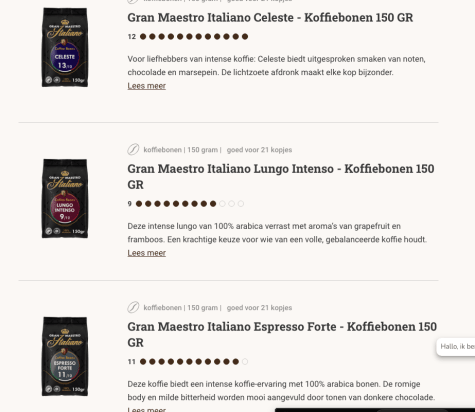Click the Lungo Intenso intensity dots rating
The image size is (475, 412).
pos(190,204)
